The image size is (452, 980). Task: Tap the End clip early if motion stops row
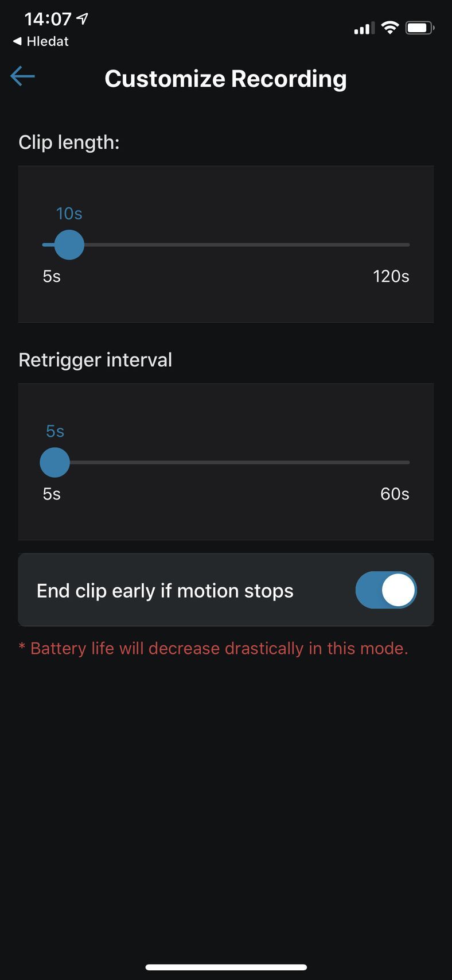pos(226,590)
